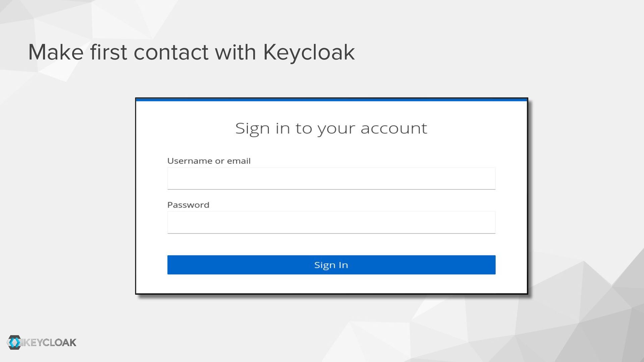Click the word 'with' in slide title
The image size is (644, 362).
[235, 52]
